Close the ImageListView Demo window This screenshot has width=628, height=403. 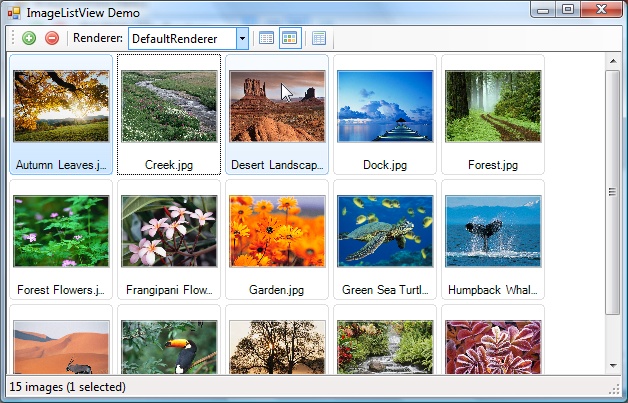pyautogui.click(x=602, y=10)
